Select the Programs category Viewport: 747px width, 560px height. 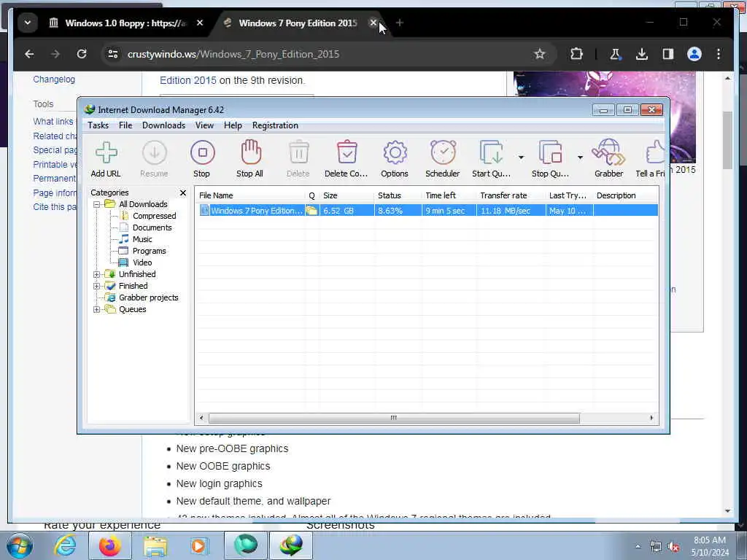149,251
